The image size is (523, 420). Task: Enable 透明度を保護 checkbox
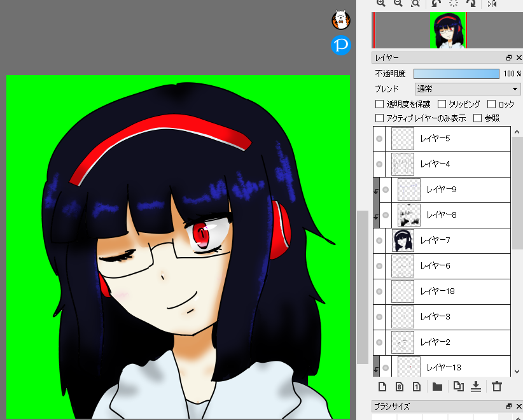(x=379, y=104)
